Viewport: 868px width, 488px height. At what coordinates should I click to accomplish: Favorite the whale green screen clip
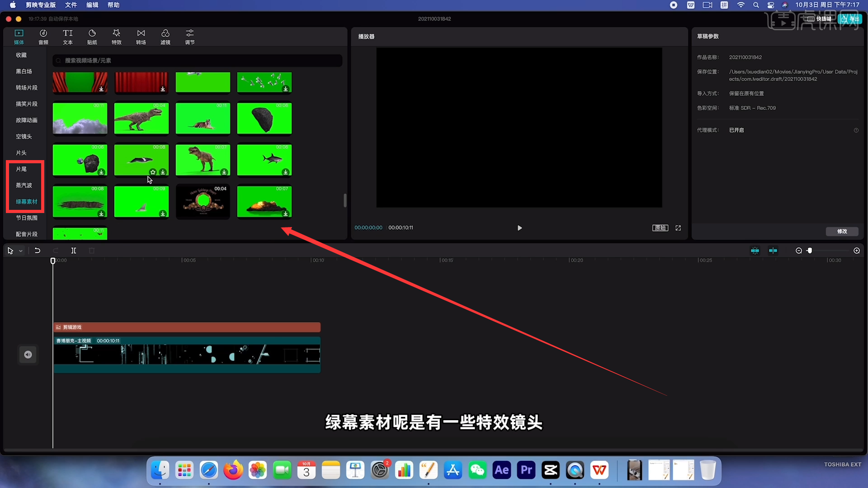click(x=153, y=172)
